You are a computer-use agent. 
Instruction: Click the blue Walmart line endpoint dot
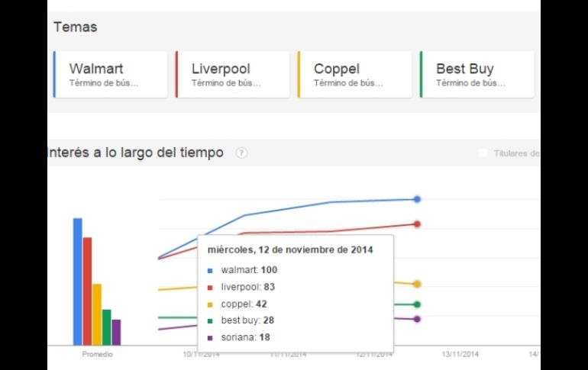pos(417,199)
